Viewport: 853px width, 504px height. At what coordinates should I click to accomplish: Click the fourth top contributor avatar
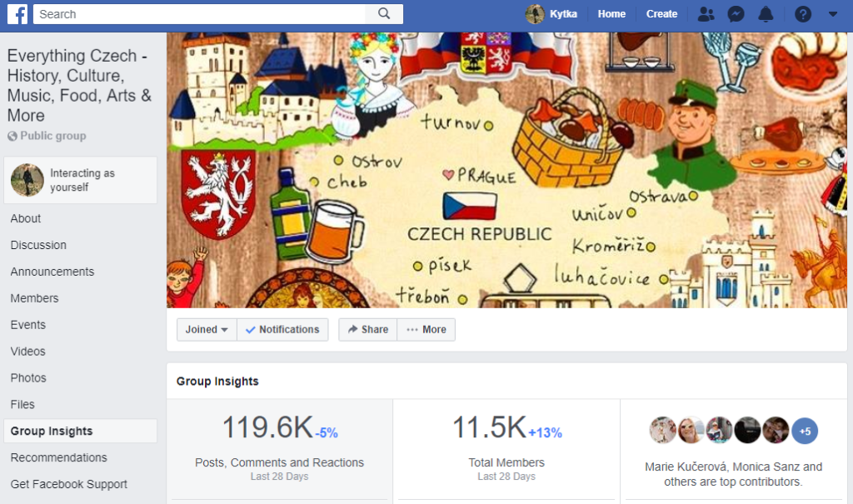747,431
